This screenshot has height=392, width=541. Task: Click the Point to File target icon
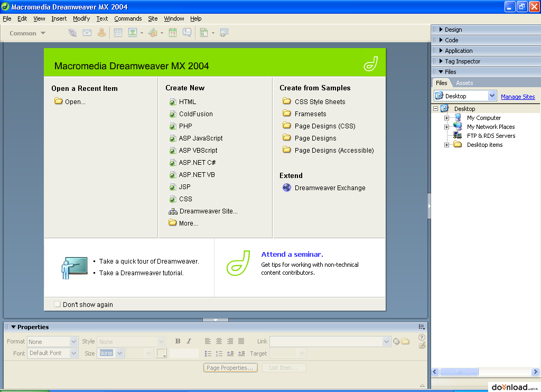396,342
